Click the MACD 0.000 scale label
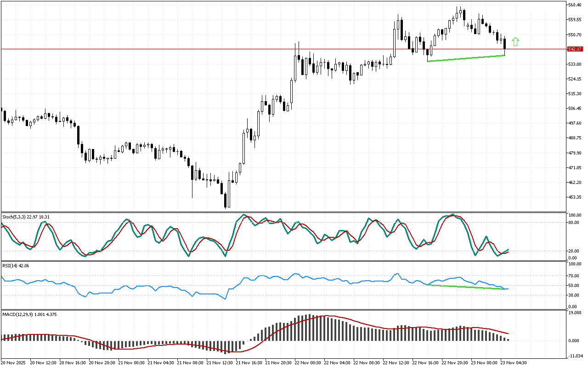This screenshot has width=588, height=368. click(x=574, y=340)
